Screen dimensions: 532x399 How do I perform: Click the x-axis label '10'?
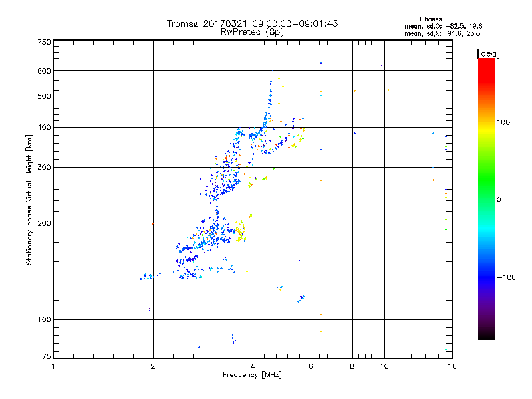pos(384,366)
